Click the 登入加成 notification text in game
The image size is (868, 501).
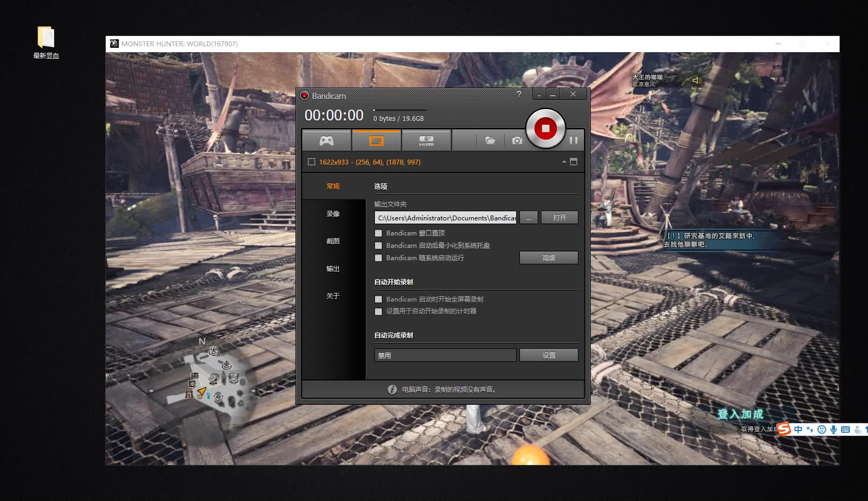[x=740, y=413]
